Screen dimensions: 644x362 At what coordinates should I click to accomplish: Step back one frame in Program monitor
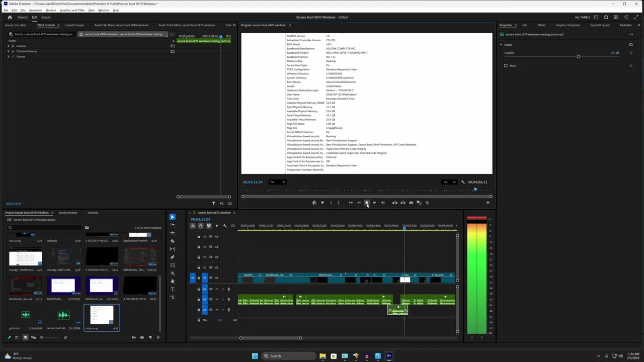pos(359,203)
